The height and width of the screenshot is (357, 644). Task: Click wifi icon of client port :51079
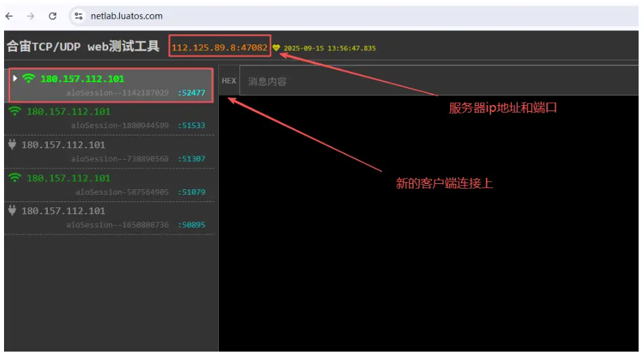pyautogui.click(x=15, y=177)
